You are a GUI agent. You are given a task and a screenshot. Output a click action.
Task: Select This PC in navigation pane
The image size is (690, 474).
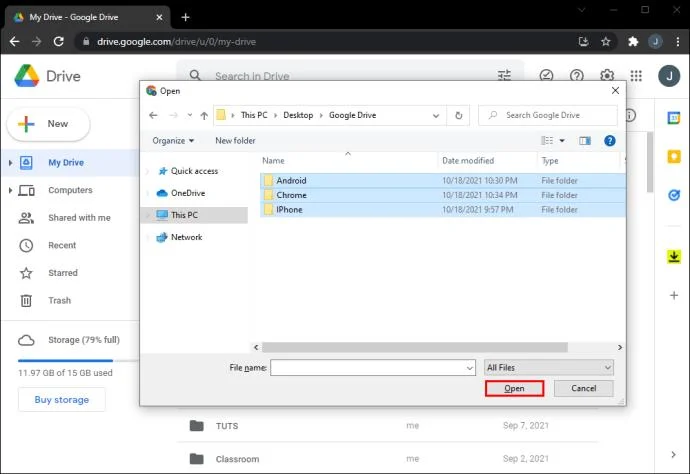point(194,215)
